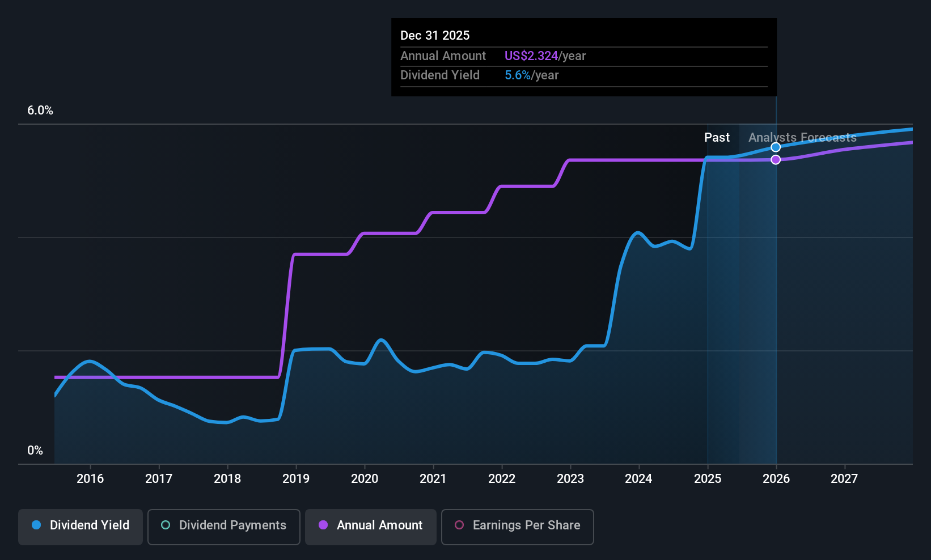Select the purple amount marker at 2026
This screenshot has width=931, height=560.
pyautogui.click(x=776, y=160)
